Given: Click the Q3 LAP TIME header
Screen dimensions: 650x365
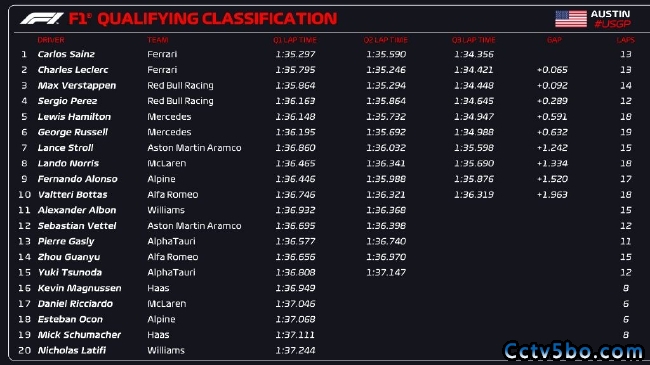Looking at the screenshot, I should (x=473, y=40).
